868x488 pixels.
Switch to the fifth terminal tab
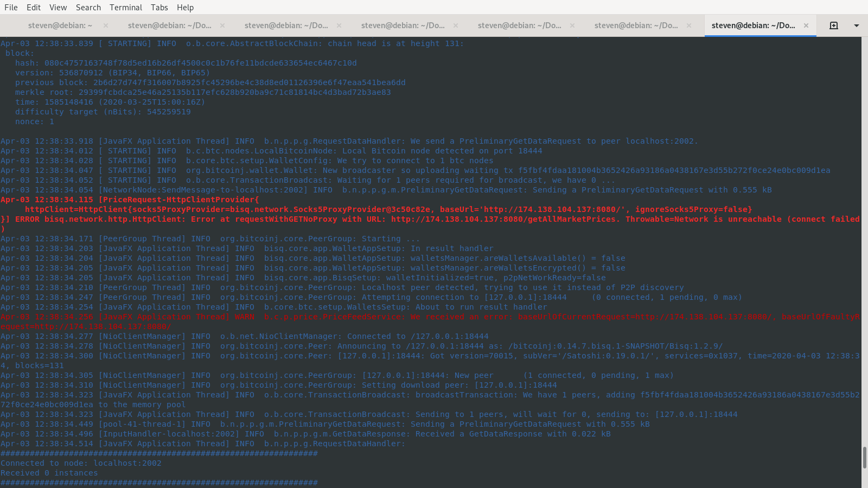click(520, 25)
